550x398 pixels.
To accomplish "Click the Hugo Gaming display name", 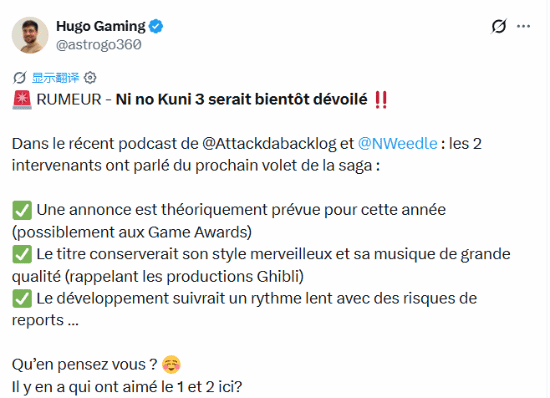I will pos(101,26).
